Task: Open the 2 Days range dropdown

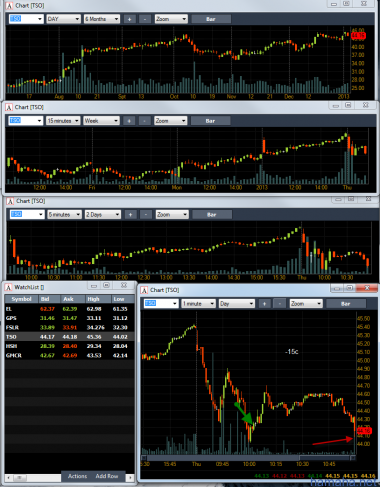Action: coord(103,215)
